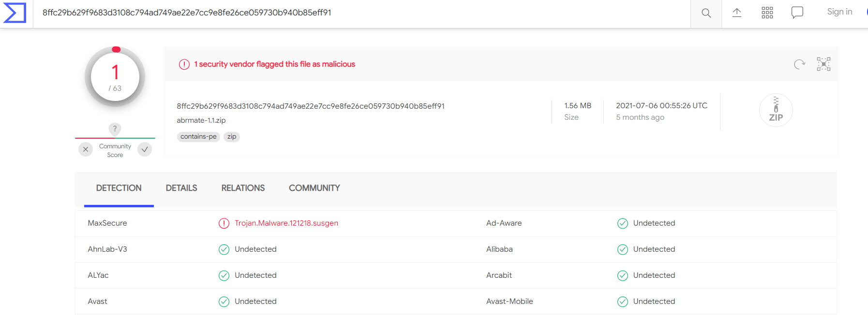Select the COMMUNITY tab

tap(314, 188)
